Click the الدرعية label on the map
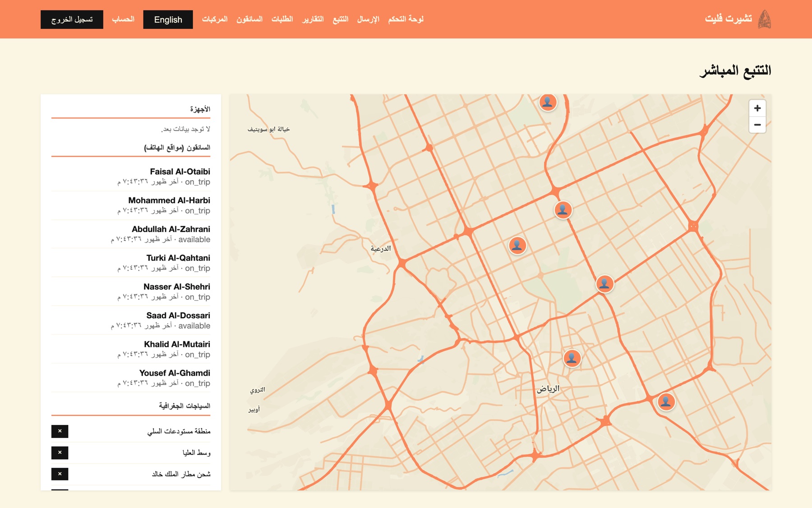 [x=381, y=248]
